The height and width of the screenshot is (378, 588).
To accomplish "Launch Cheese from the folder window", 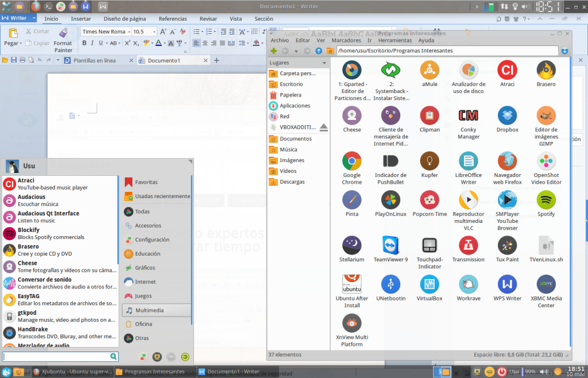I will pos(352,115).
